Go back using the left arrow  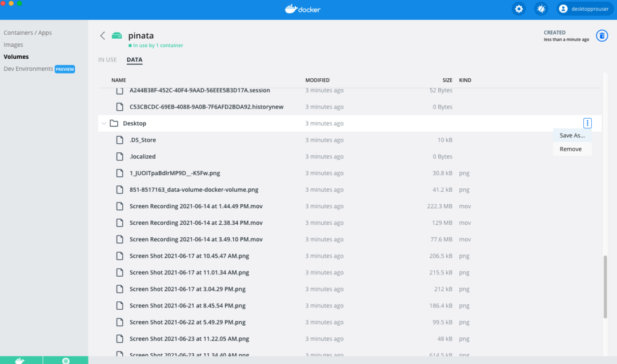[103, 35]
